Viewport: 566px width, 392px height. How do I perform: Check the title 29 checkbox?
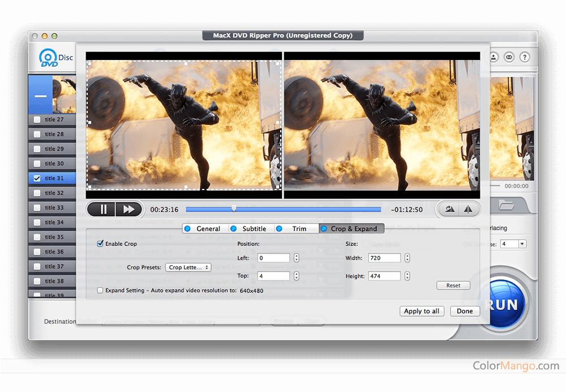pyautogui.click(x=37, y=149)
